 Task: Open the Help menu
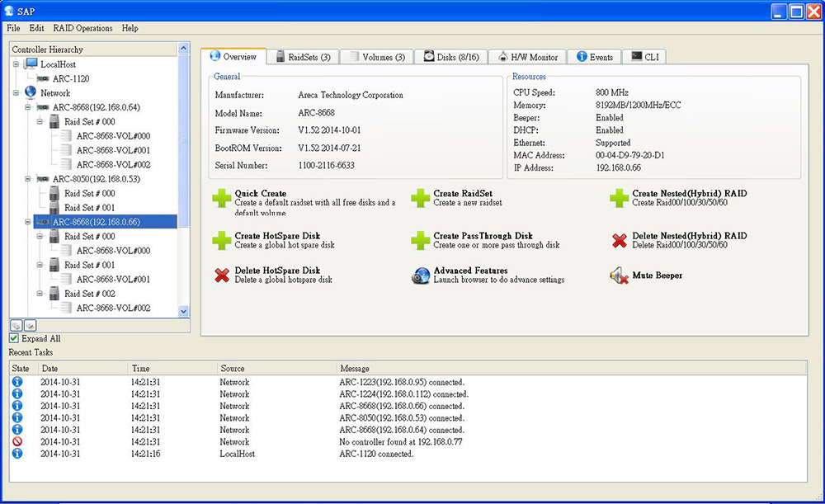point(130,28)
